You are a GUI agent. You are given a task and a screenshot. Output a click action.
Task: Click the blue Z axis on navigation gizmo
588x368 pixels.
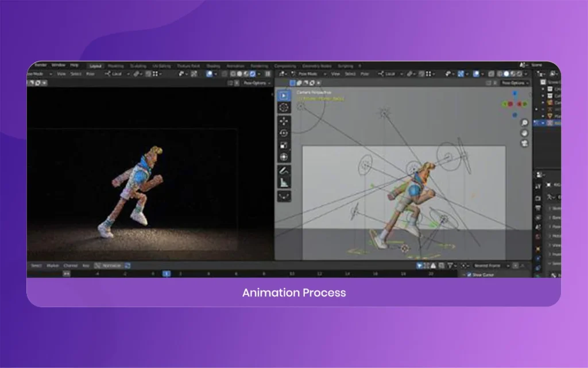(515, 94)
